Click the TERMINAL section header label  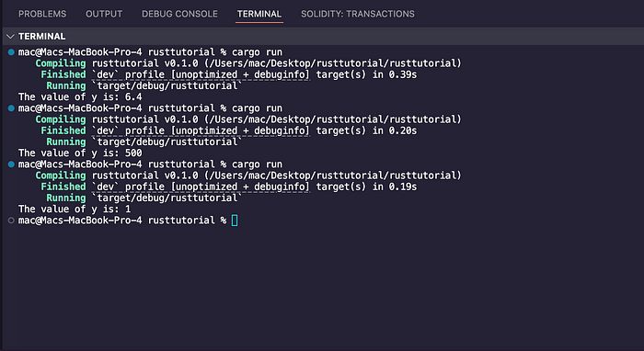pyautogui.click(x=42, y=37)
